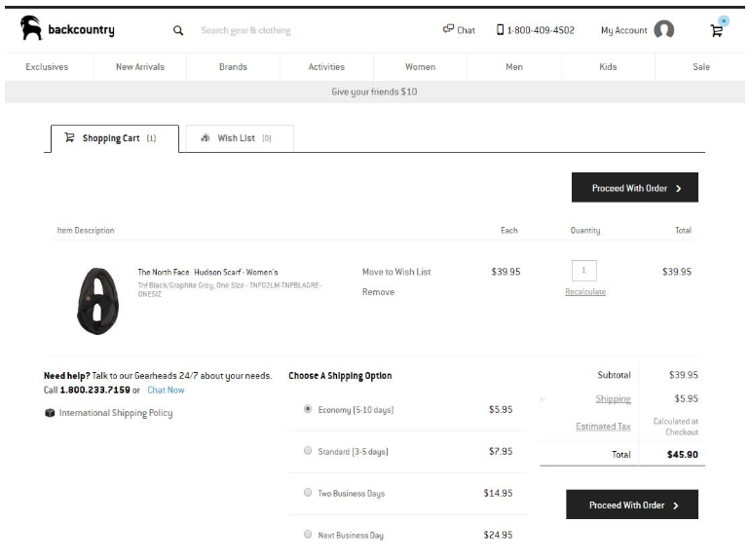Click the phone icon beside 1-800-409-4502

pos(500,30)
